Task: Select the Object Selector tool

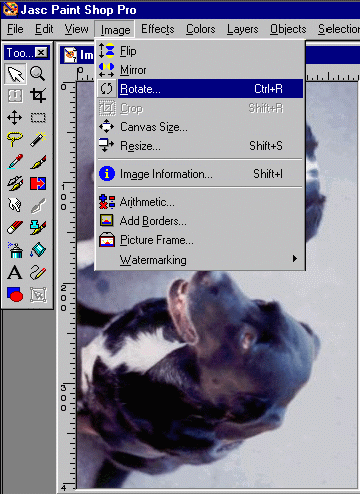Action: coord(38,295)
